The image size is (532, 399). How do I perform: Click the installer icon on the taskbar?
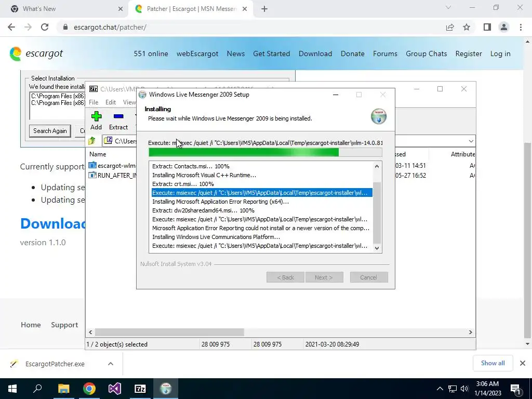coord(166,389)
